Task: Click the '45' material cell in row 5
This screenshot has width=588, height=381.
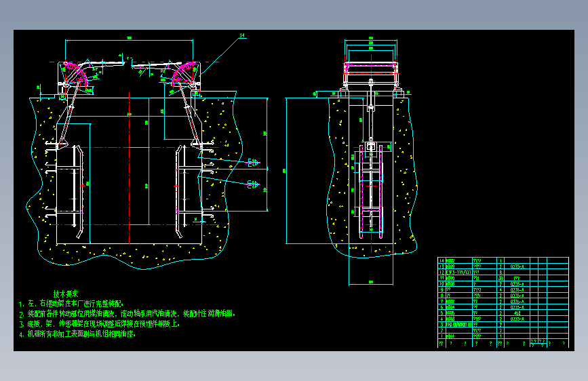Action: pos(517,313)
